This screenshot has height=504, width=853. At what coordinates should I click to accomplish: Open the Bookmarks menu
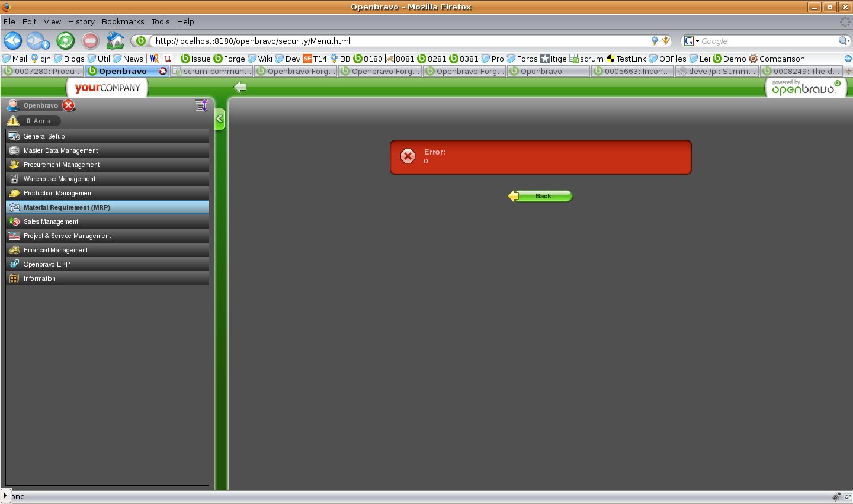123,21
